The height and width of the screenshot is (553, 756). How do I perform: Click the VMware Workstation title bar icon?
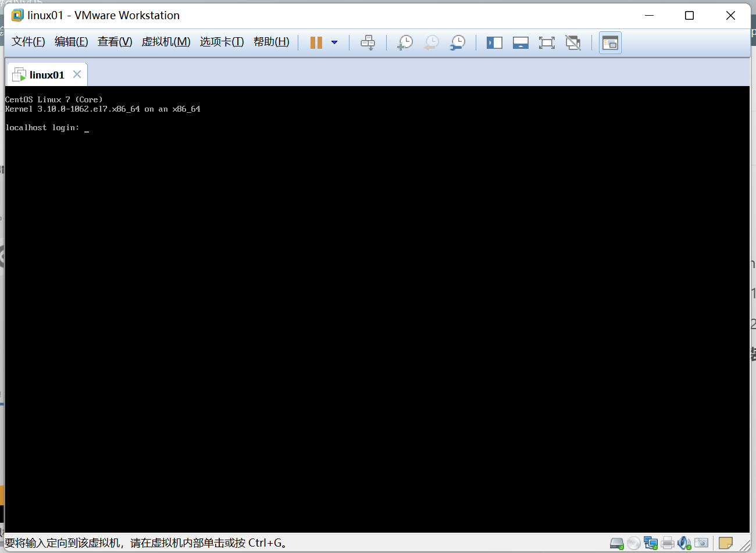click(17, 15)
